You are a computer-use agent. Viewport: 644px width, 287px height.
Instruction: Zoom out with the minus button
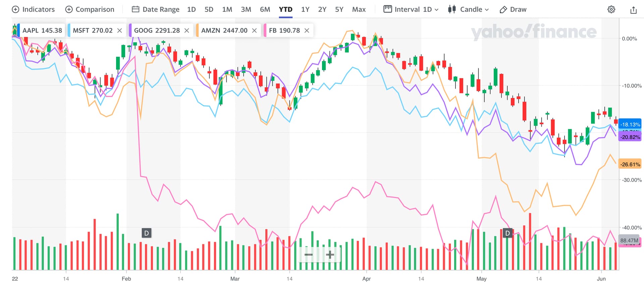point(309,255)
